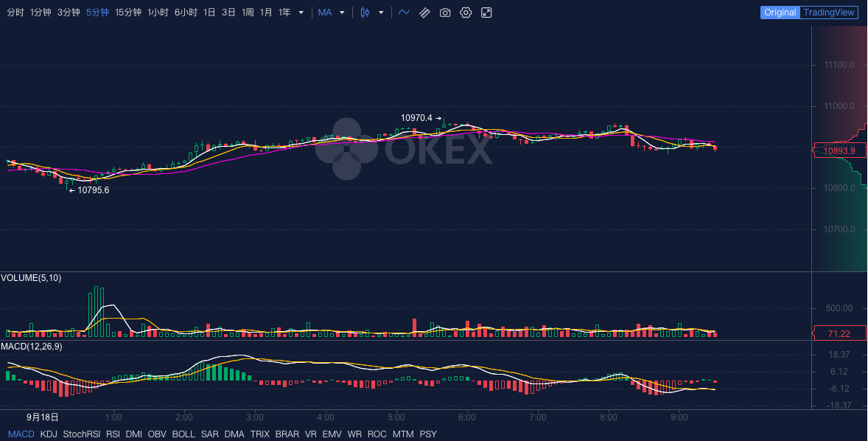Show the PSY indicator

[x=428, y=434]
